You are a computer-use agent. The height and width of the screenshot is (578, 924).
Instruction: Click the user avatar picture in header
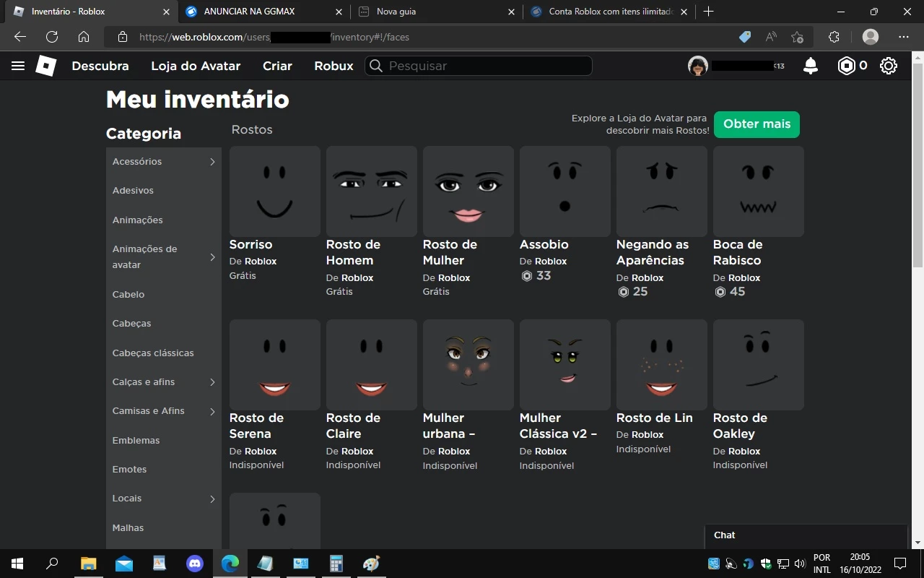pyautogui.click(x=697, y=66)
